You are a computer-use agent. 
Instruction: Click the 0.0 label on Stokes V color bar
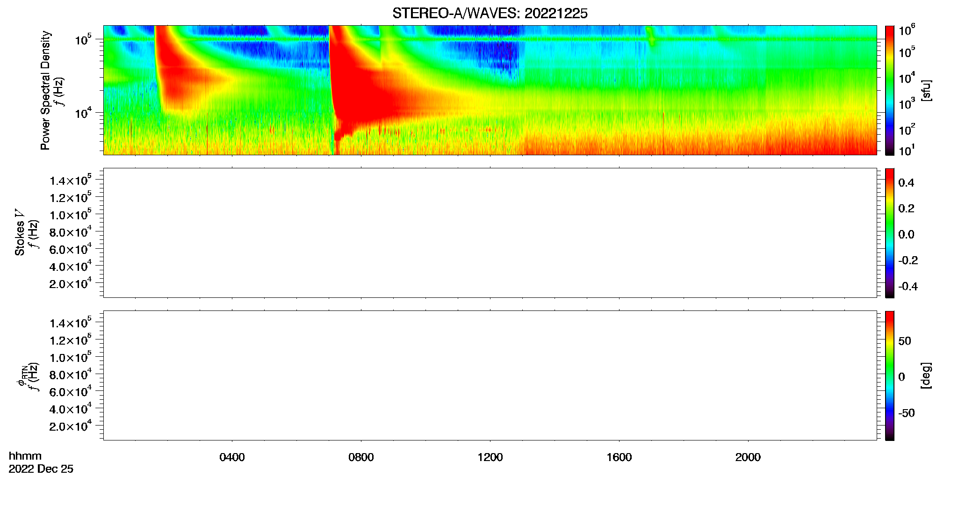906,235
